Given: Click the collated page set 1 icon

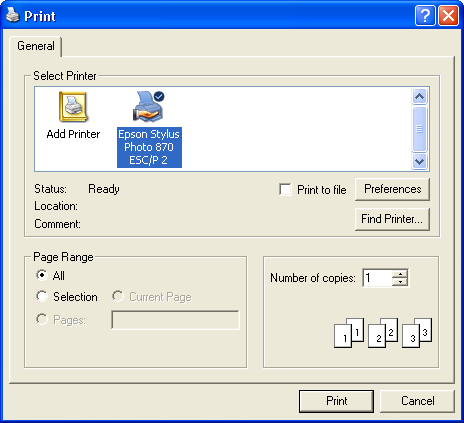Looking at the screenshot, I should point(349,333).
